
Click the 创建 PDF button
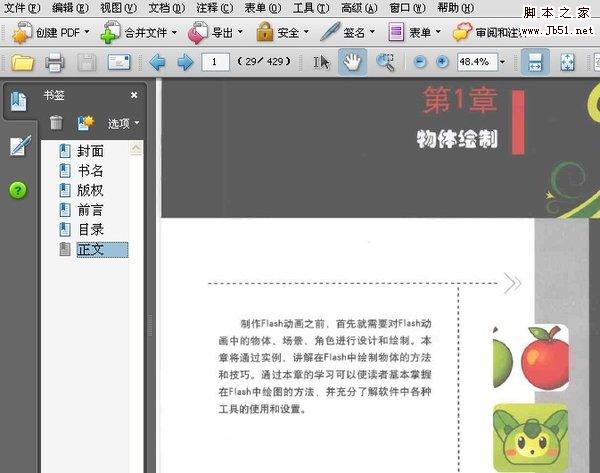pos(45,33)
